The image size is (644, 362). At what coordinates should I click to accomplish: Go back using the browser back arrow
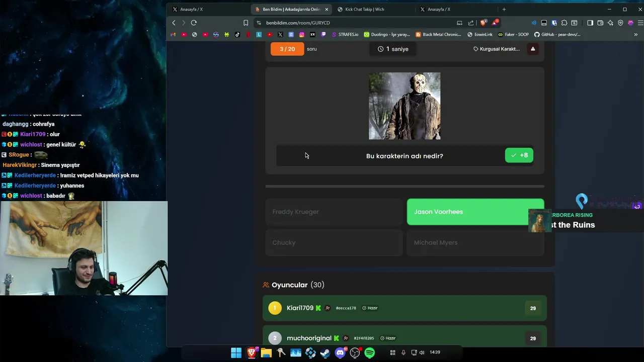point(174,23)
